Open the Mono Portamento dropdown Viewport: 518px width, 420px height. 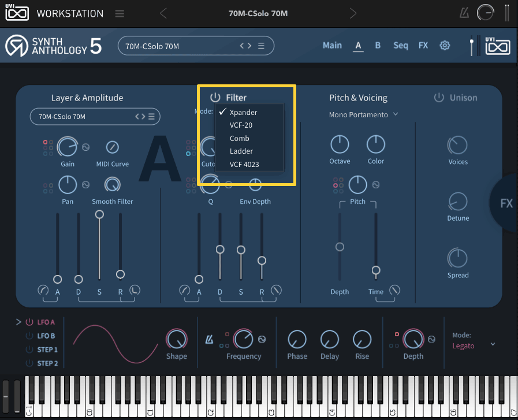363,114
